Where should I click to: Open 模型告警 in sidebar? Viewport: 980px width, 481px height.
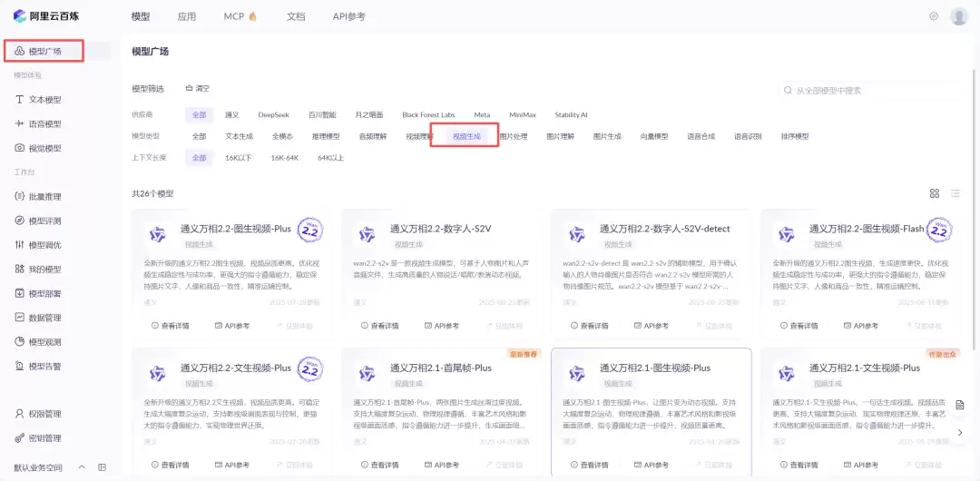39,366
